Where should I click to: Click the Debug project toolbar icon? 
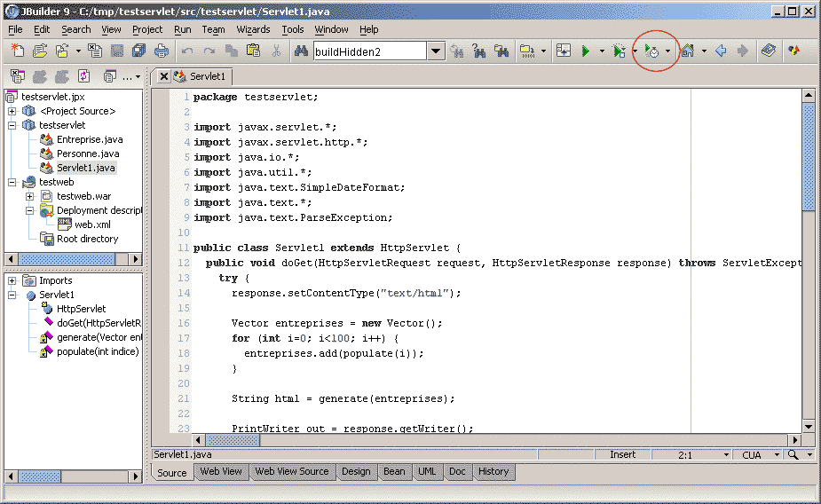point(619,51)
